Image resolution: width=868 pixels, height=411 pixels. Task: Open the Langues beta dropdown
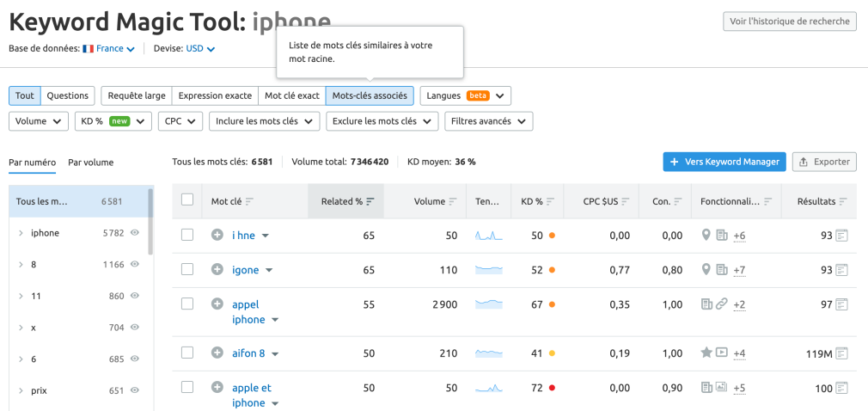465,95
